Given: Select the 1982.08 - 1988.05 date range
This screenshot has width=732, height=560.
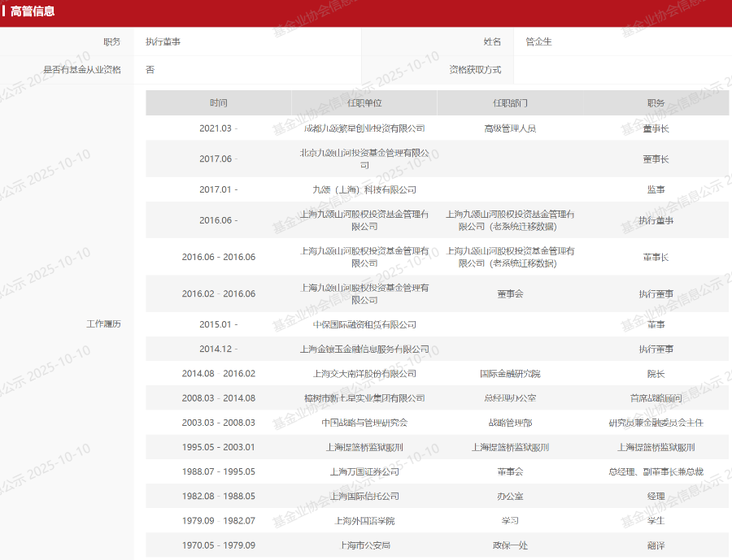Looking at the screenshot, I should click(x=218, y=496).
